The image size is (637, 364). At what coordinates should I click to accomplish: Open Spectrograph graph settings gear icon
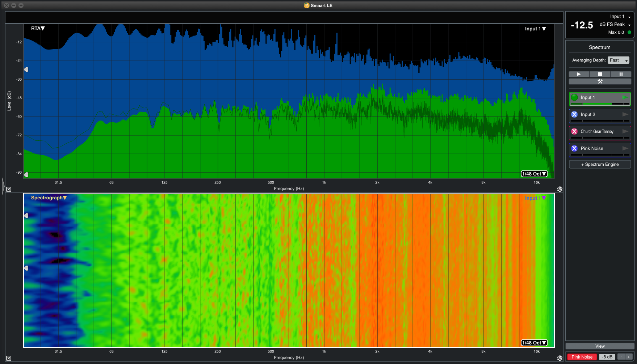(560, 358)
